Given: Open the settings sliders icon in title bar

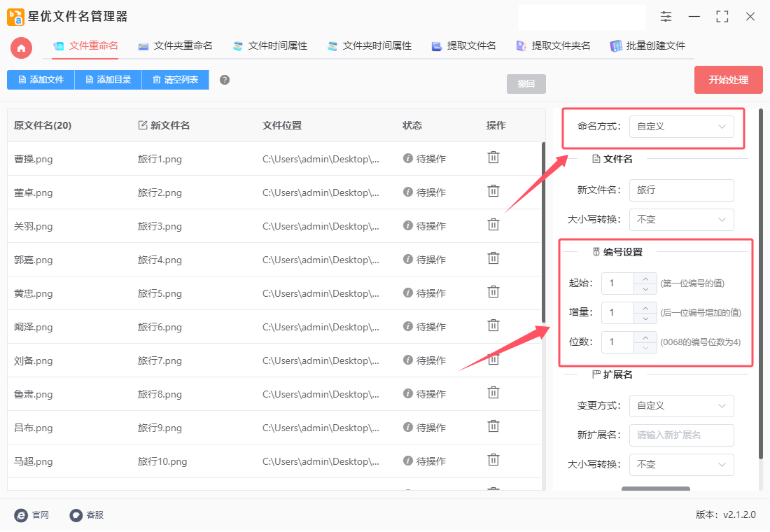Looking at the screenshot, I should click(x=666, y=17).
